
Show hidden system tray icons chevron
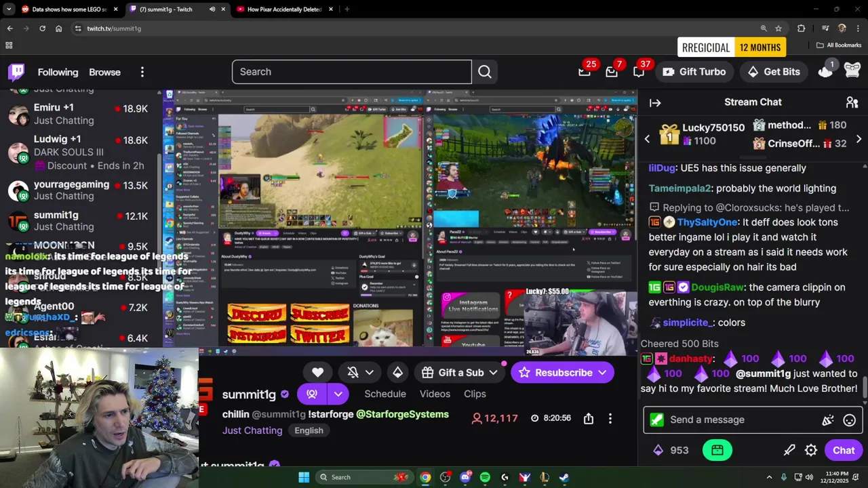point(769,477)
